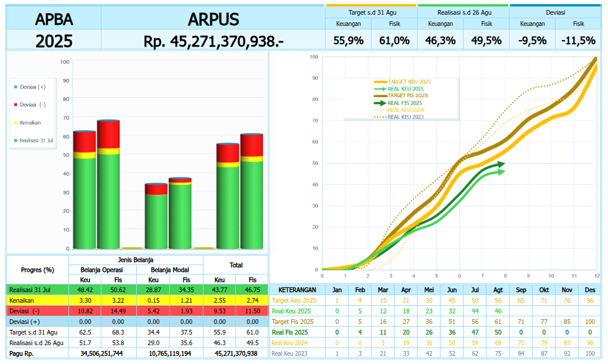Viewport: 608px width, 364px height.
Task: Click the APBA title in the header
Action: pyautogui.click(x=54, y=19)
